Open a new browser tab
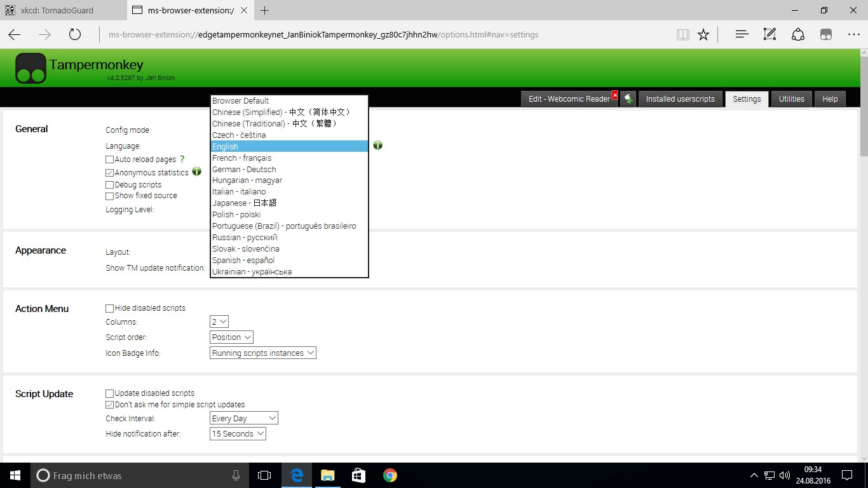The image size is (868, 488). [x=265, y=10]
